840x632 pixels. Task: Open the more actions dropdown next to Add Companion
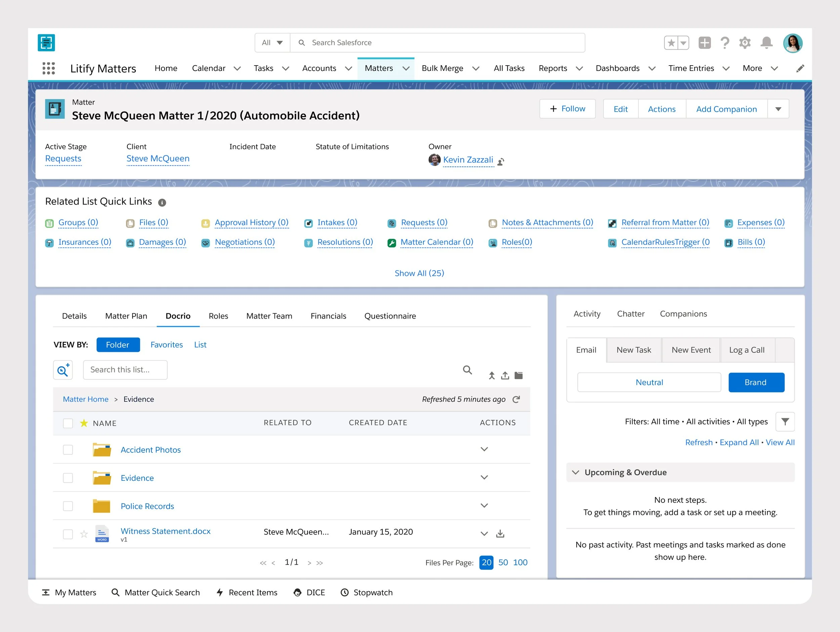778,109
